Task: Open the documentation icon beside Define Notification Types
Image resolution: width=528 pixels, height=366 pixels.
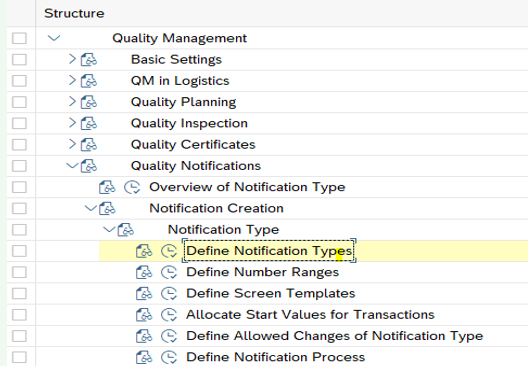Action: point(144,251)
